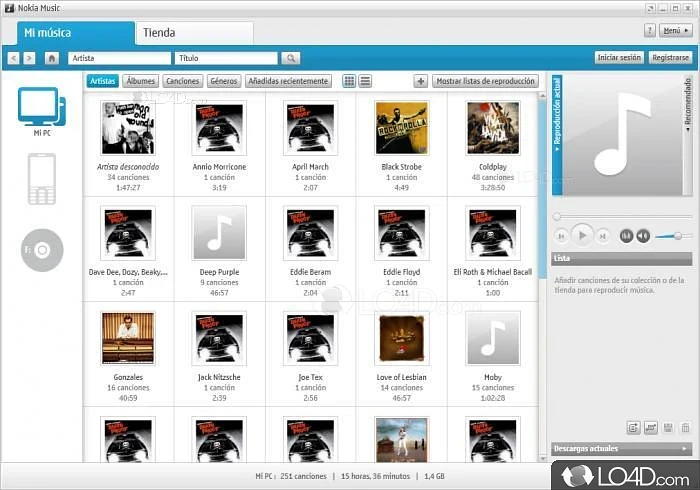Open Eddie Beram artist thumbnail
Viewport: 700px width, 490px height.
click(x=310, y=233)
